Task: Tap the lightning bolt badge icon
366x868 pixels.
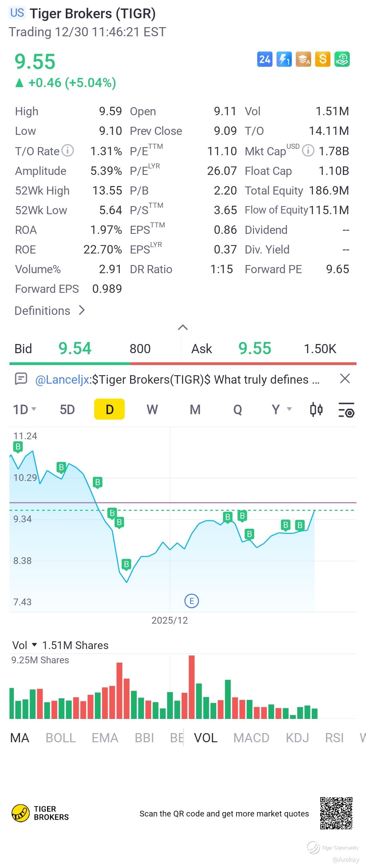Action: [x=284, y=59]
